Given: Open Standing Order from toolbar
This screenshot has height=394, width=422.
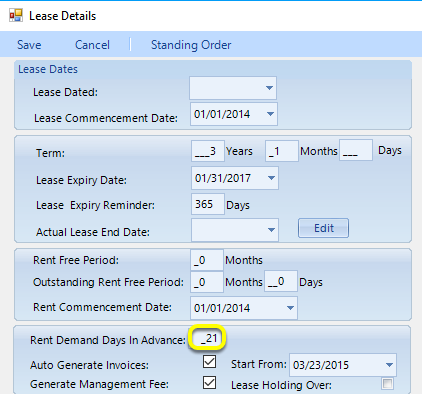Looking at the screenshot, I should [x=191, y=45].
